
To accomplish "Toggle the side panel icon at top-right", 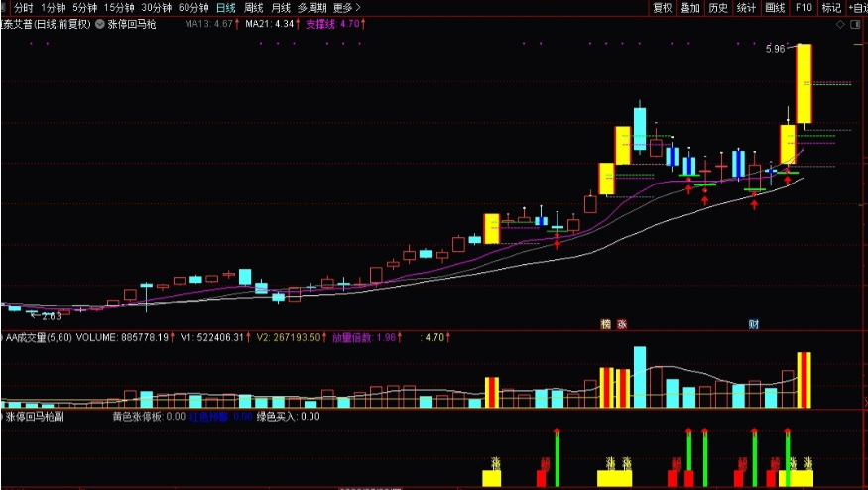I will (856, 24).
